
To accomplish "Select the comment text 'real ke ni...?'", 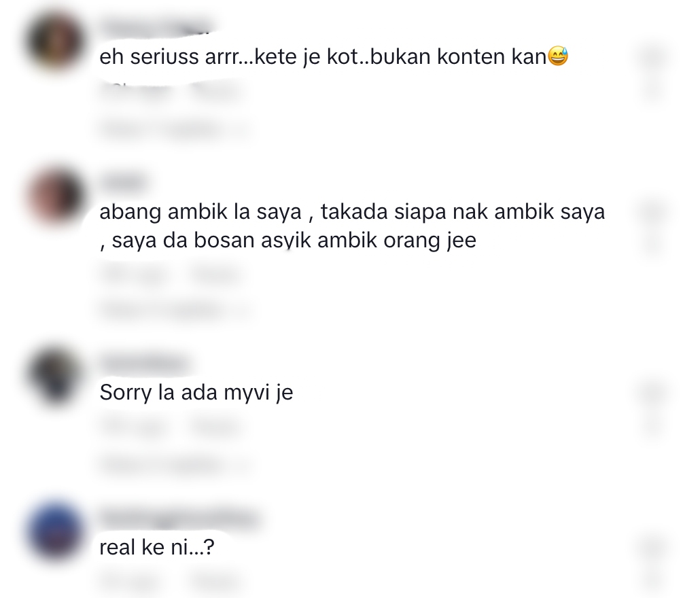I will 157,548.
